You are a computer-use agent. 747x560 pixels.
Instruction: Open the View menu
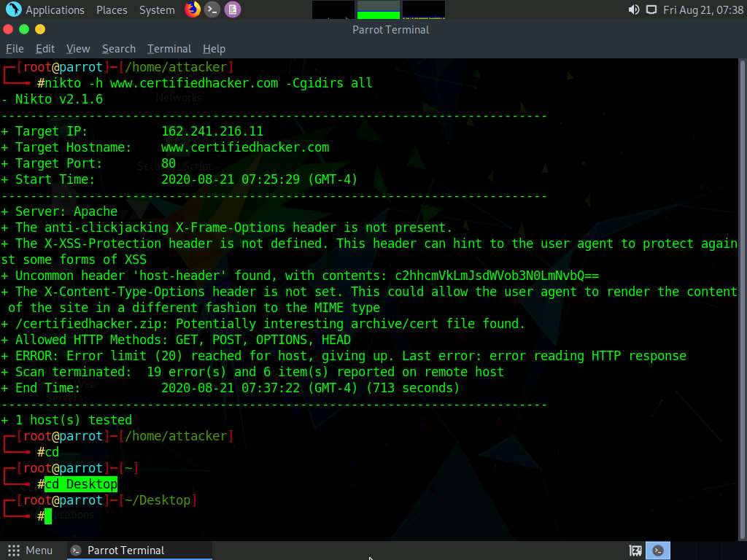point(78,49)
